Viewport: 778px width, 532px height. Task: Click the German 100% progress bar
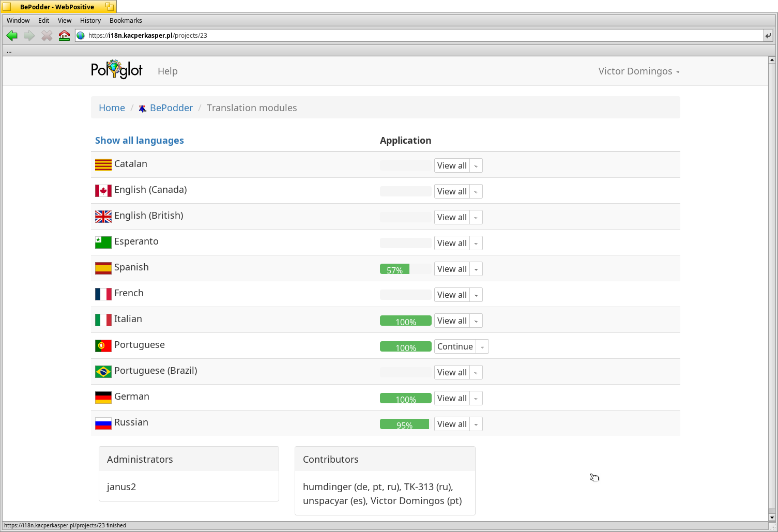[x=406, y=398]
